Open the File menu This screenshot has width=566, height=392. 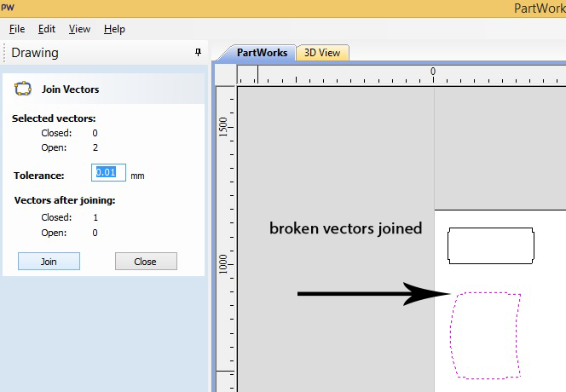(17, 29)
